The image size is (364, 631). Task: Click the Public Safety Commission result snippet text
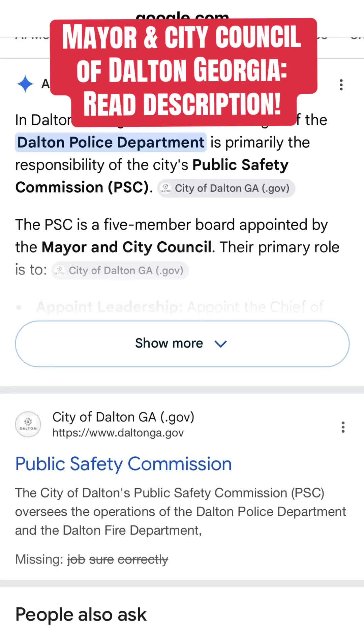[180, 512]
